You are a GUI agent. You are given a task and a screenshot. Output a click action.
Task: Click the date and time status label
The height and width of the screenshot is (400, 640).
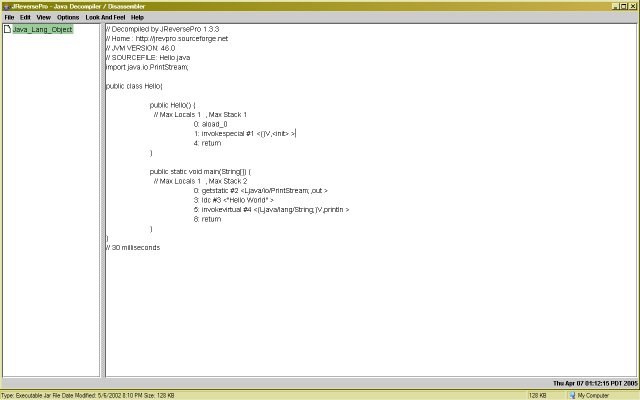[x=595, y=383]
